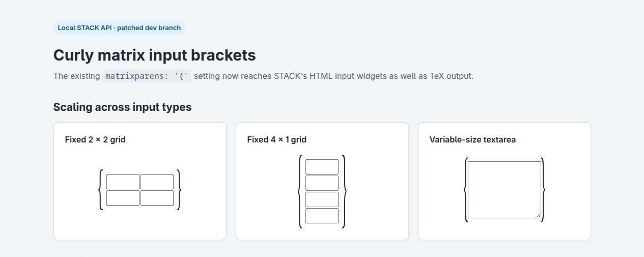Select the bottom-left cell of the 2 × 2 grid
Viewport: 644px width, 257px height.
point(123,198)
